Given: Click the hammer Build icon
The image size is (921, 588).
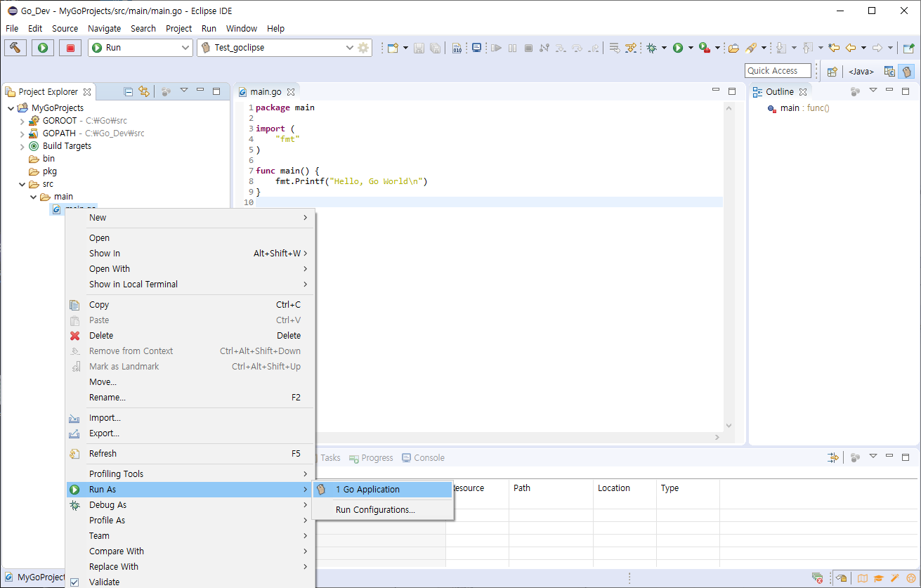Looking at the screenshot, I should 15,48.
